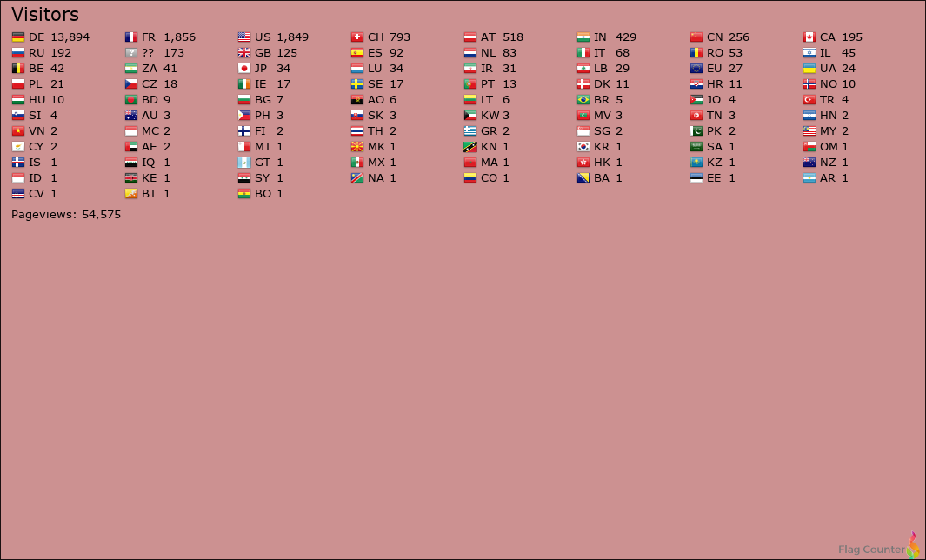
Task: Select the China (CN) flag icon
Action: pos(696,37)
